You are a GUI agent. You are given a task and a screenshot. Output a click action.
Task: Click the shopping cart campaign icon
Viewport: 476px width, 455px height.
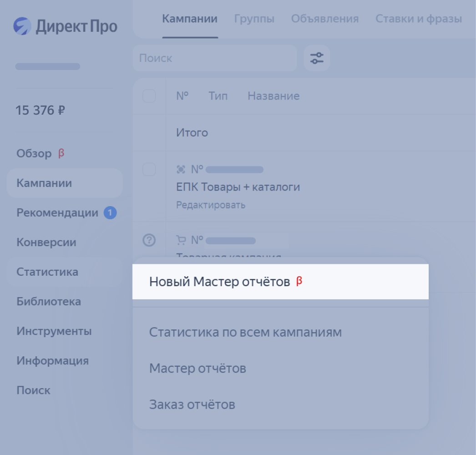point(181,240)
